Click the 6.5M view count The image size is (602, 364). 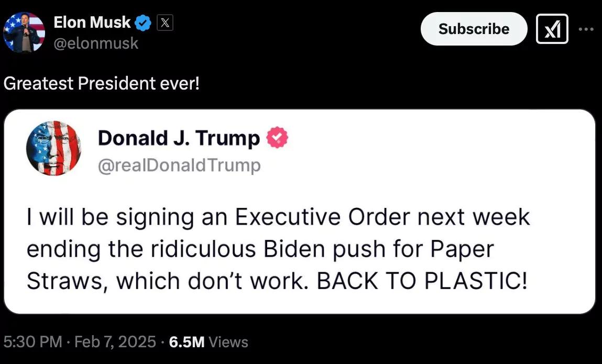coord(187,342)
